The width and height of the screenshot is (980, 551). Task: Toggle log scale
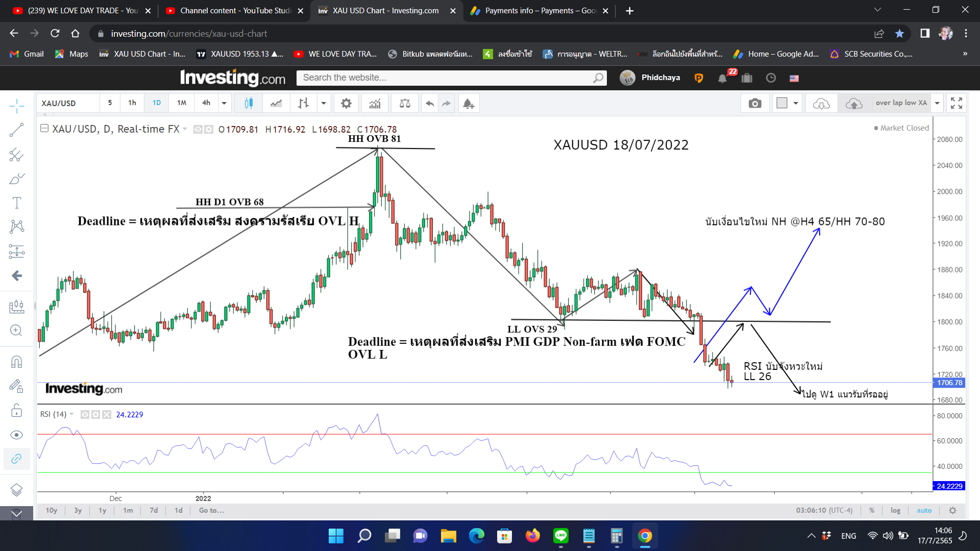(896, 511)
